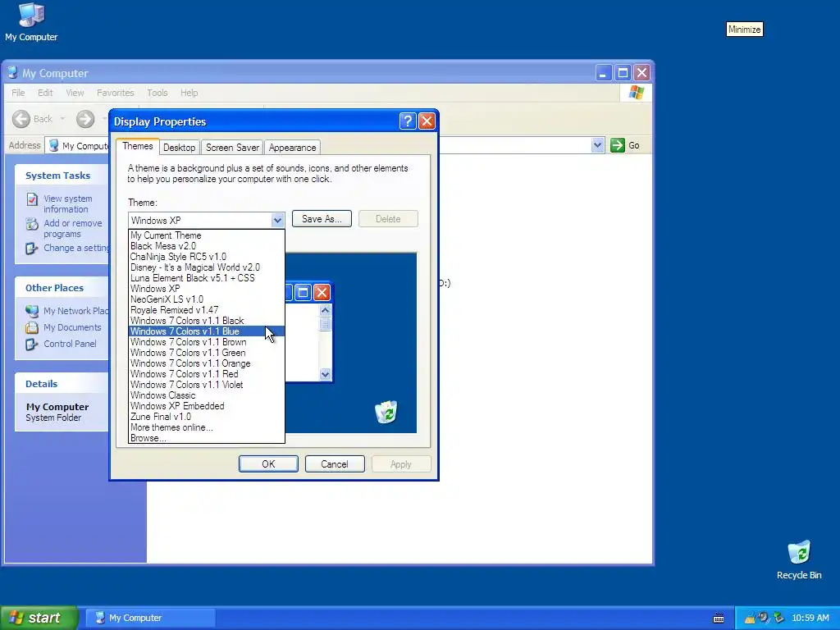
Task: Click Browse... in theme list
Action: click(x=206, y=438)
